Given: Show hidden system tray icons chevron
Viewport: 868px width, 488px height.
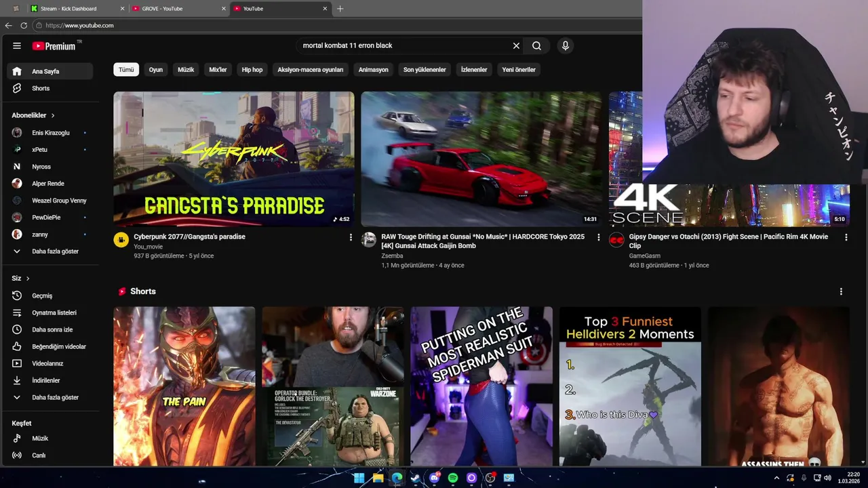Looking at the screenshot, I should pyautogui.click(x=776, y=478).
